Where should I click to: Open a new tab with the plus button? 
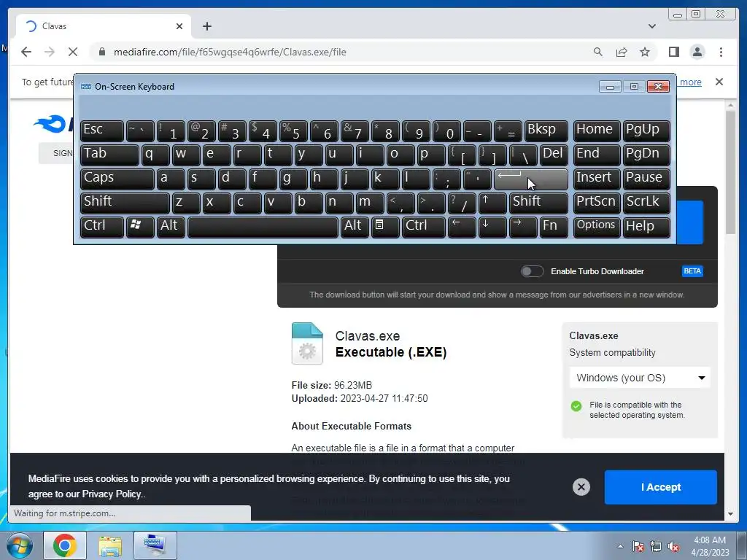[x=206, y=26]
